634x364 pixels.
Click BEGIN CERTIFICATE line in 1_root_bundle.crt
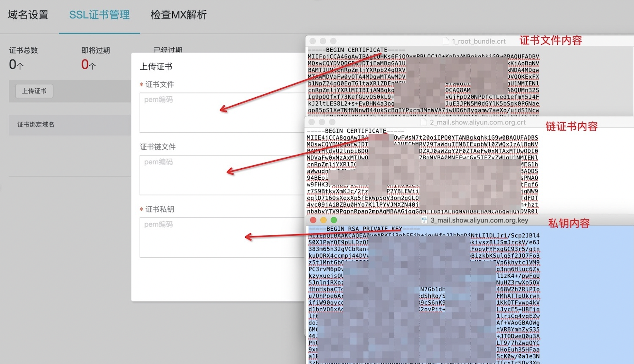tap(357, 50)
